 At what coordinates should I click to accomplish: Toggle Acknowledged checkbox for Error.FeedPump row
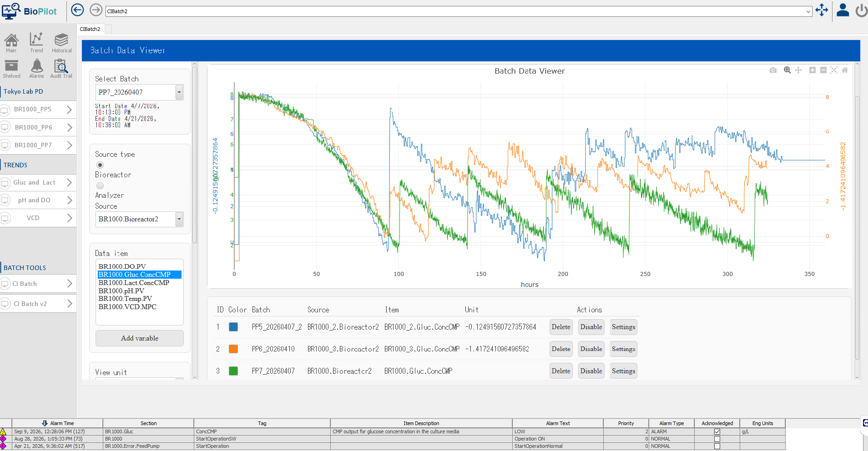[717, 446]
